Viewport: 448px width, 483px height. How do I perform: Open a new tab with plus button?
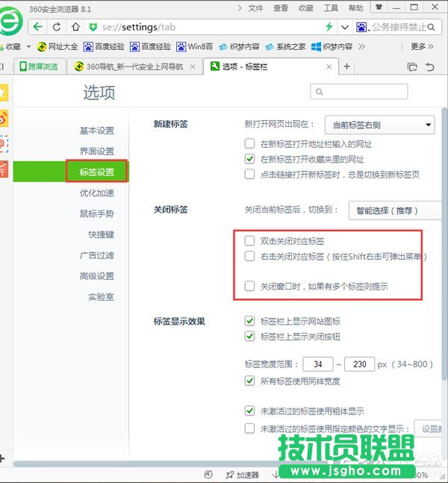click(x=346, y=66)
